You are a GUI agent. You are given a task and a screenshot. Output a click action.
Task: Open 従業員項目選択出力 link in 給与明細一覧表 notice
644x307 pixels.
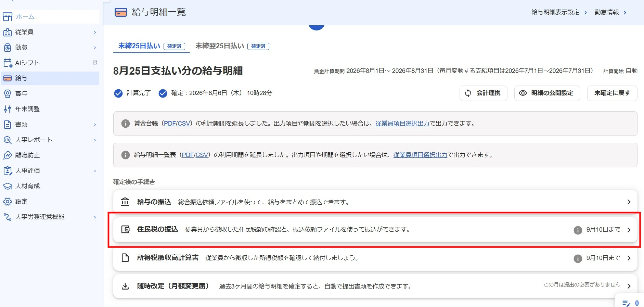[x=421, y=155]
